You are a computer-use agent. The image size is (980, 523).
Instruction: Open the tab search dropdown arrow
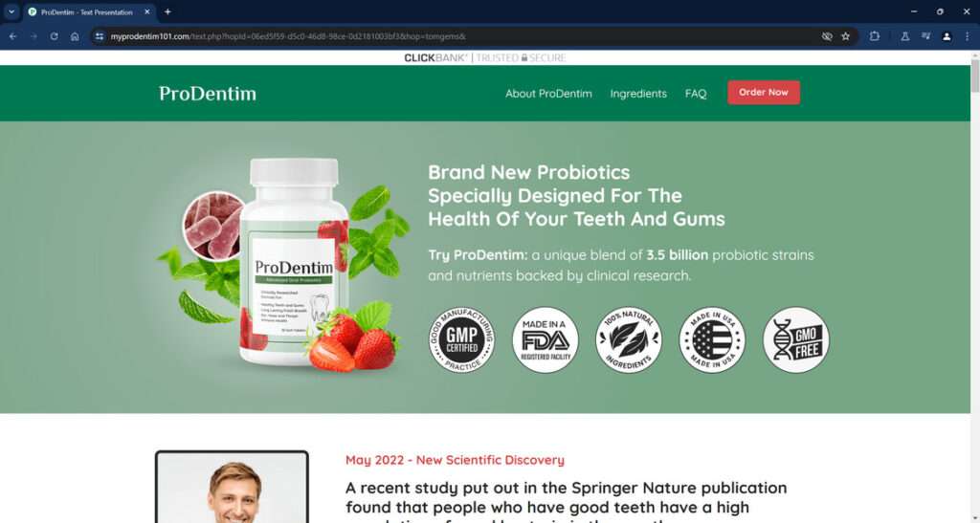11,11
